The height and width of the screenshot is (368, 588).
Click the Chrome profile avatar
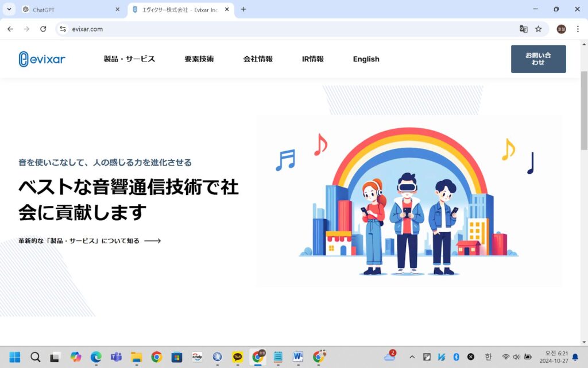(x=562, y=29)
